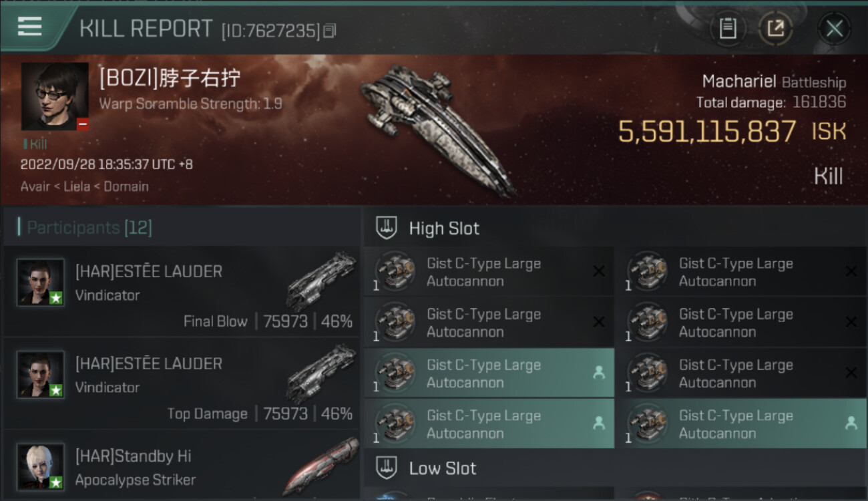Close the kill report window
868x501 pixels.
(x=834, y=29)
